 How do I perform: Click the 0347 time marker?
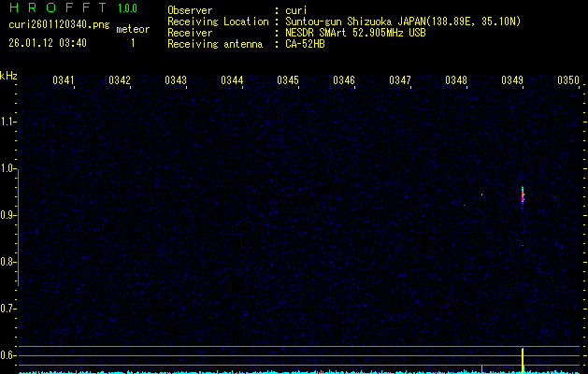[400, 80]
